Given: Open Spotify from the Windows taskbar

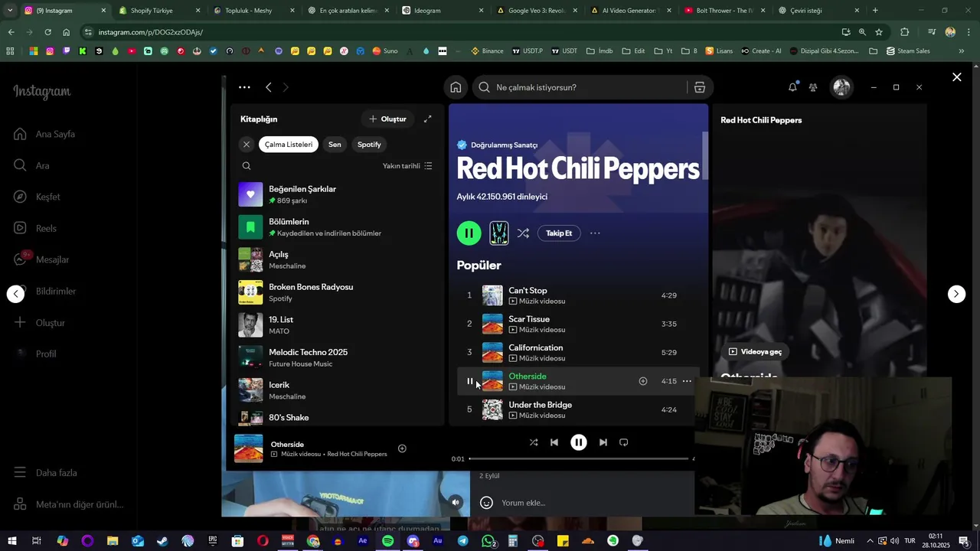Looking at the screenshot, I should point(388,541).
